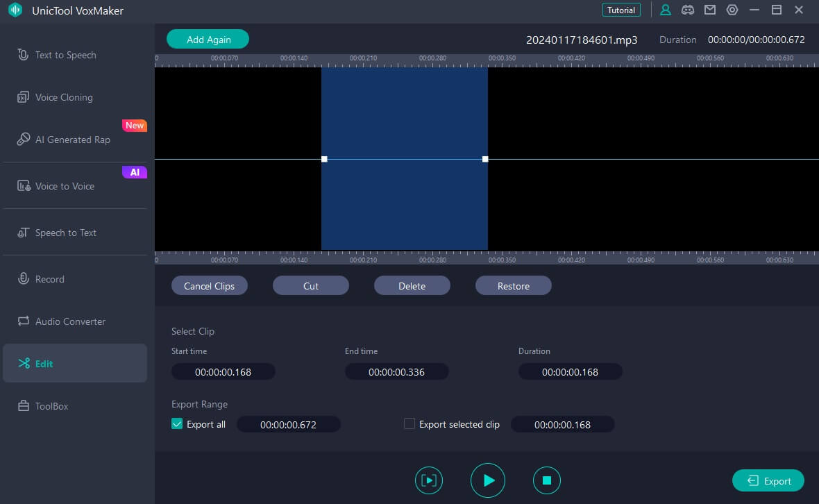Start audio playback
The height and width of the screenshot is (504, 819).
click(487, 480)
